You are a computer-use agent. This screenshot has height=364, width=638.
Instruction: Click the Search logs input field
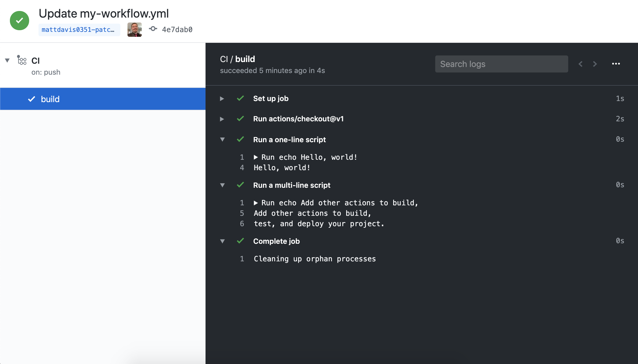(x=501, y=64)
